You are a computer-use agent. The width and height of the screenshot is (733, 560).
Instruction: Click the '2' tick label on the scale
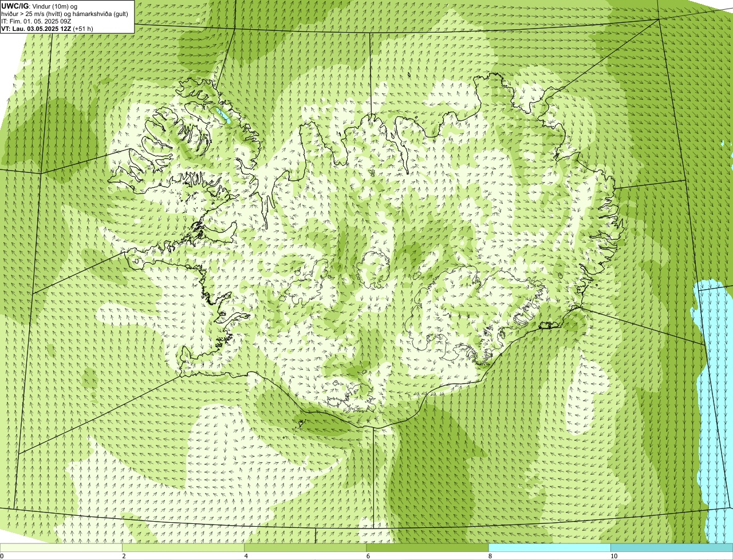(124, 556)
